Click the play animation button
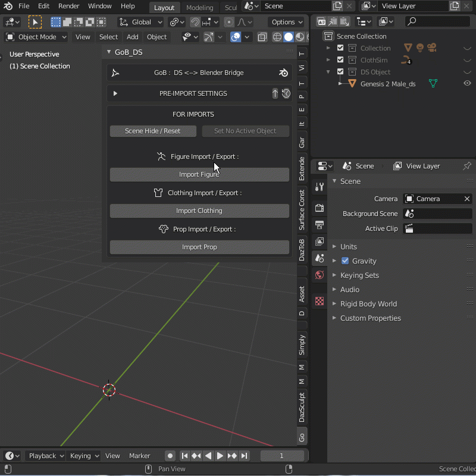The image size is (476, 476). [220, 456]
